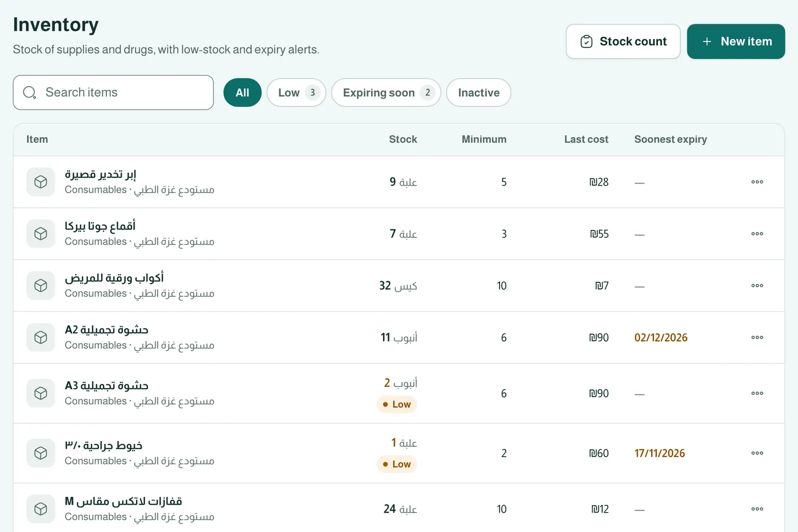This screenshot has width=798, height=532.
Task: Click the stock value 32 كيس
Action: (398, 286)
